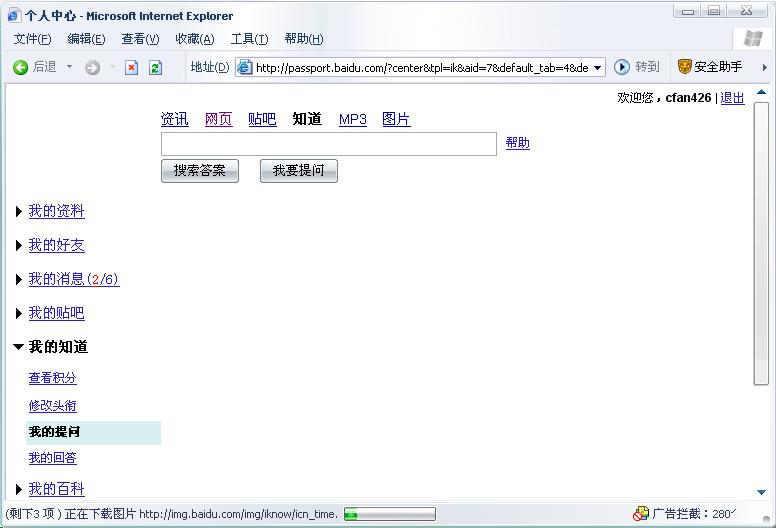Open the 文件(F) menu
Screen dimensions: 776x528
coord(32,39)
